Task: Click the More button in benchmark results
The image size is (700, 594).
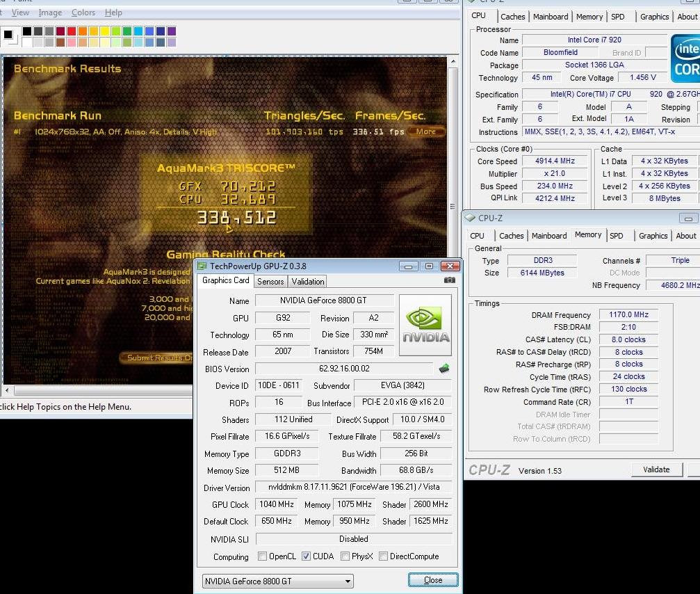Action: click(426, 131)
